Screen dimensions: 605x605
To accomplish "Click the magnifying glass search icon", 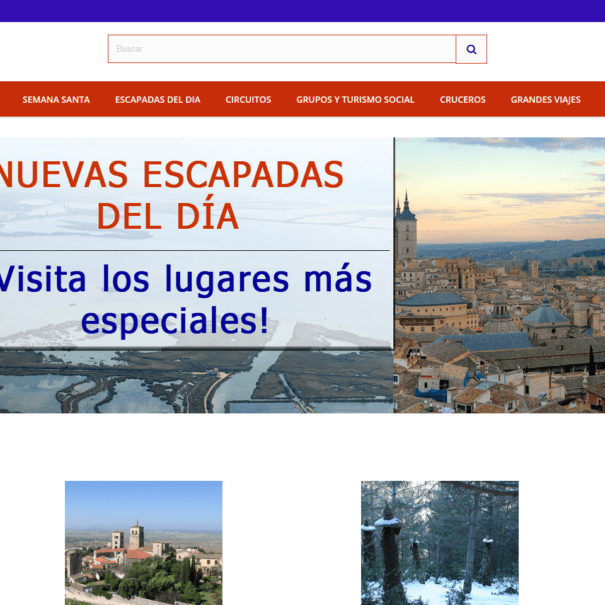I will (471, 49).
